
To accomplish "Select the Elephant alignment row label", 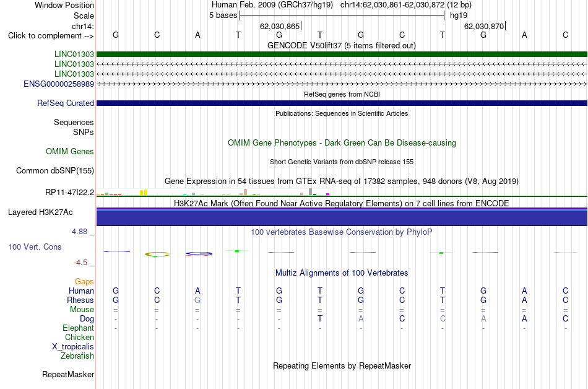I will tap(78, 328).
